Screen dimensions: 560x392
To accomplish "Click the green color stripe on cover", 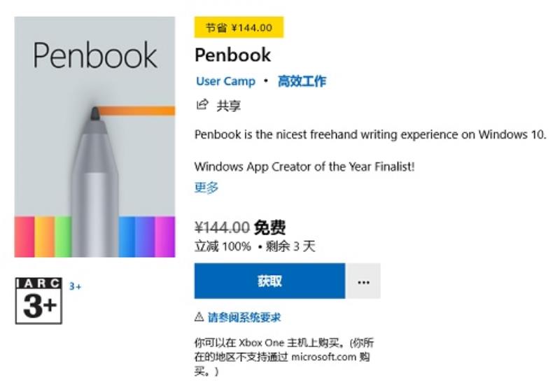I will [x=63, y=237].
